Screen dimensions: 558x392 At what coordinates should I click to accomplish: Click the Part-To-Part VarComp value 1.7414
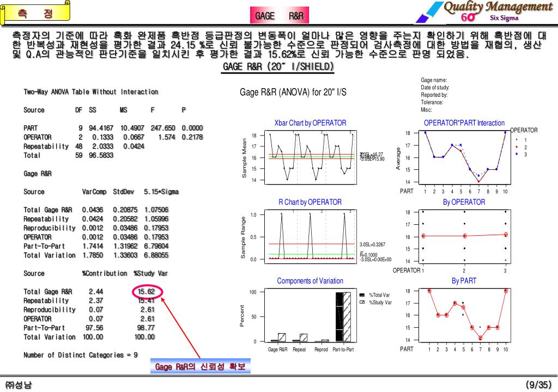(93, 246)
